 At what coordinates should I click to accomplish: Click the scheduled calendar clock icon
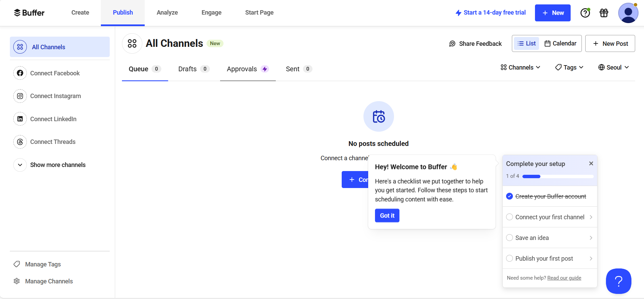(379, 116)
